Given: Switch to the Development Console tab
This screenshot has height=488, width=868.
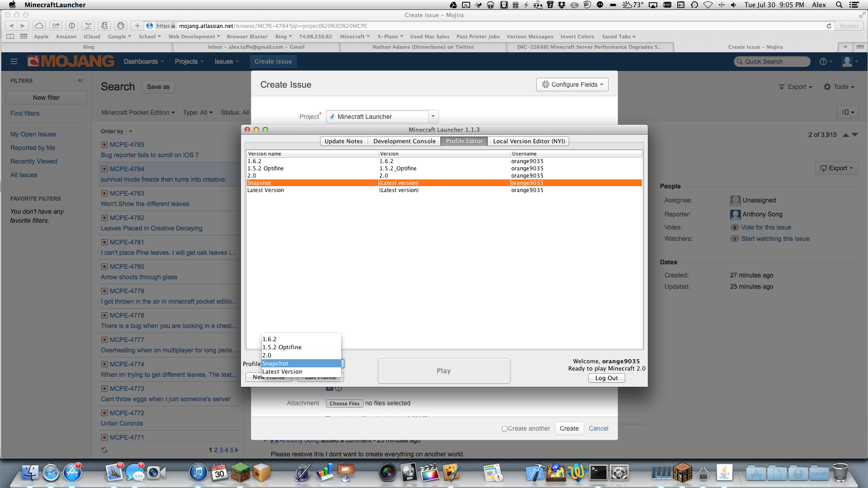Looking at the screenshot, I should click(404, 141).
